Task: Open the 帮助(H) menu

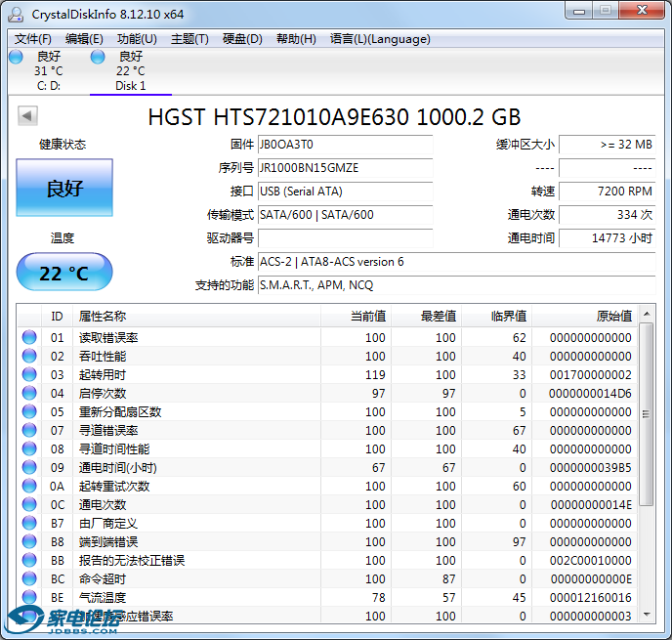Action: pyautogui.click(x=296, y=39)
